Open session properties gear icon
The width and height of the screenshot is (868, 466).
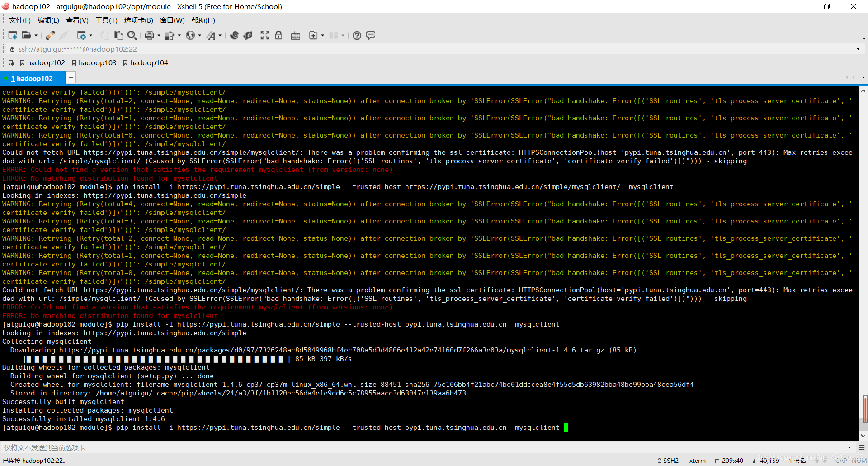(81, 35)
